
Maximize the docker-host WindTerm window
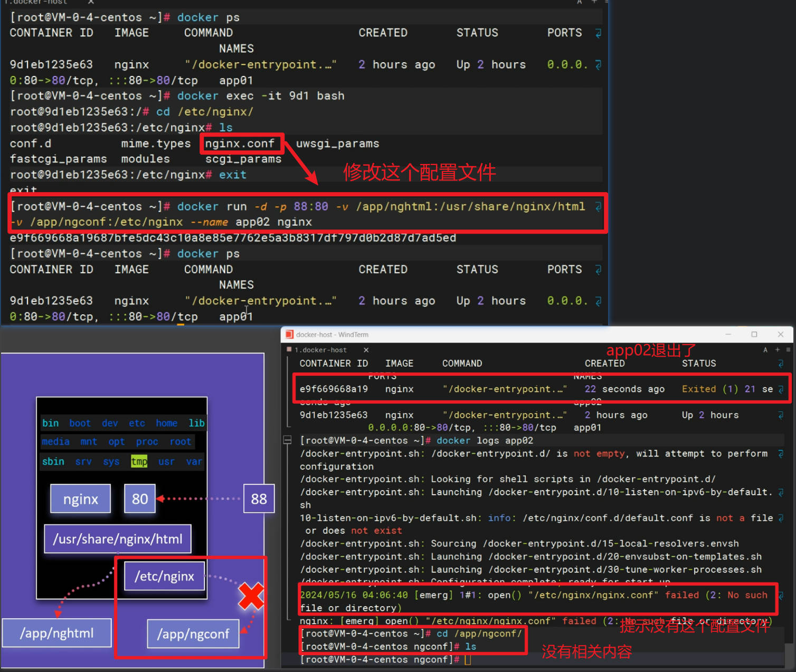pos(754,334)
